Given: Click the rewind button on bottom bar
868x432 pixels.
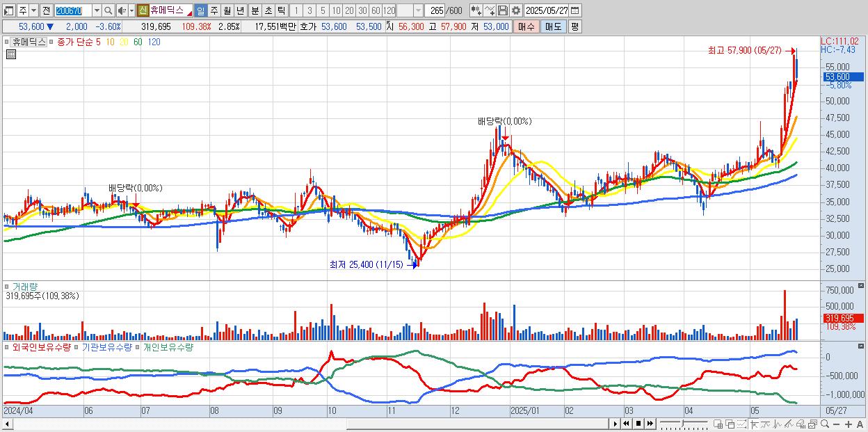Looking at the screenshot, I should coord(626,424).
